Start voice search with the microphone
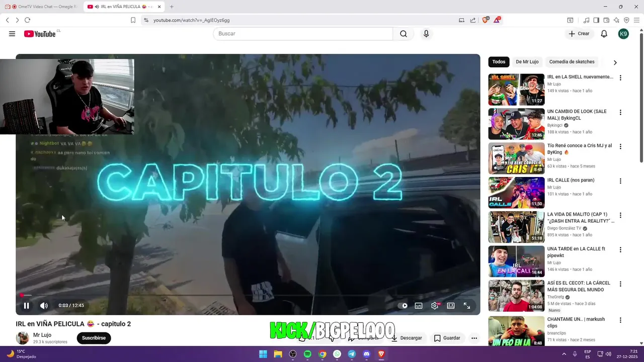 click(426, 34)
